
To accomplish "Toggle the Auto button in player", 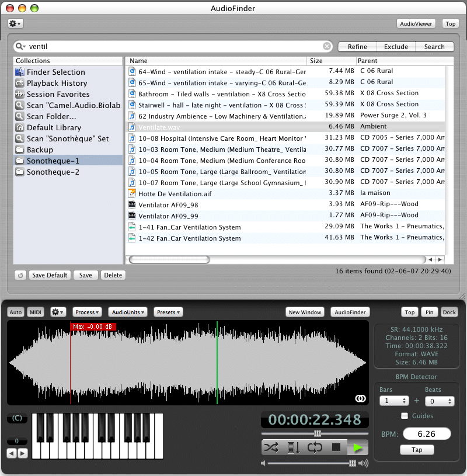I will tap(16, 312).
